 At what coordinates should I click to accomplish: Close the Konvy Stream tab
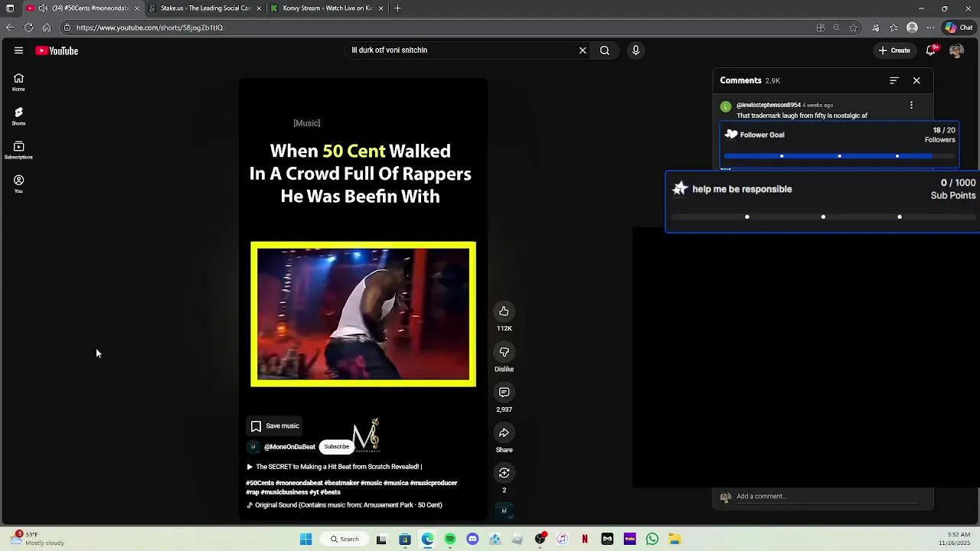381,8
